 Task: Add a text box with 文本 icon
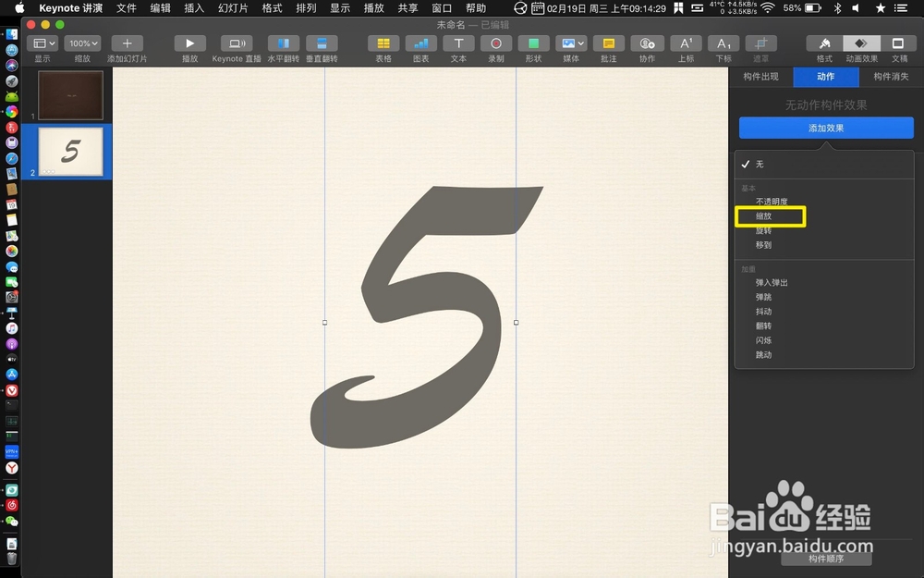tap(458, 43)
